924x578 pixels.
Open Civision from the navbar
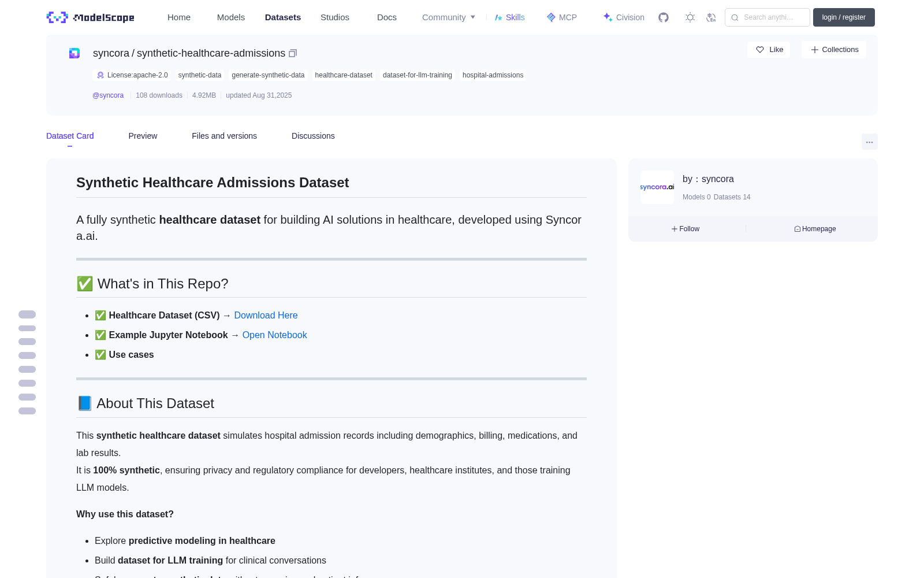624,17
